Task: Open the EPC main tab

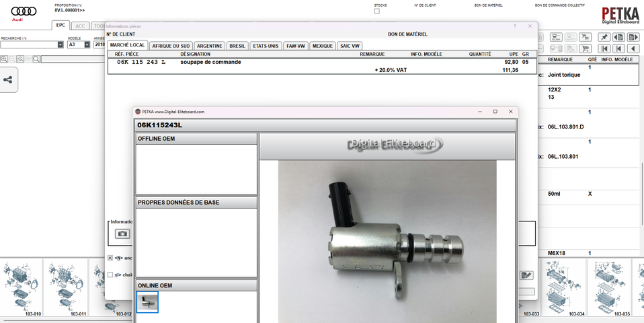Action: (x=61, y=26)
